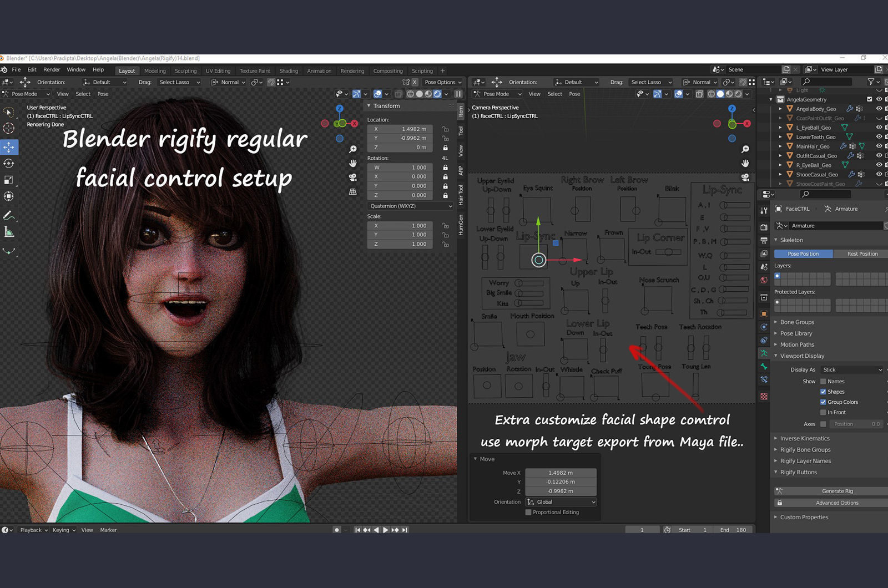888x588 pixels.
Task: Click the Axes Position slider
Action: click(857, 424)
